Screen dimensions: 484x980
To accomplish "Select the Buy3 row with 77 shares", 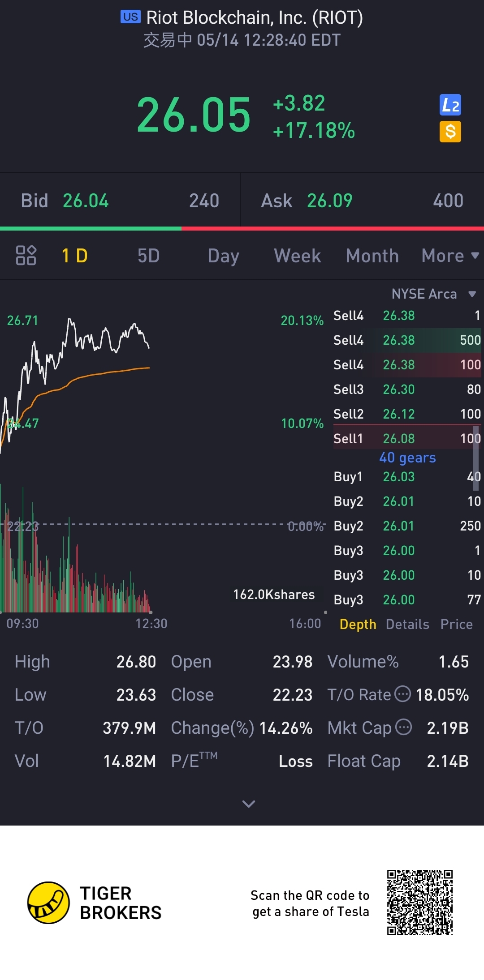I will tap(407, 599).
